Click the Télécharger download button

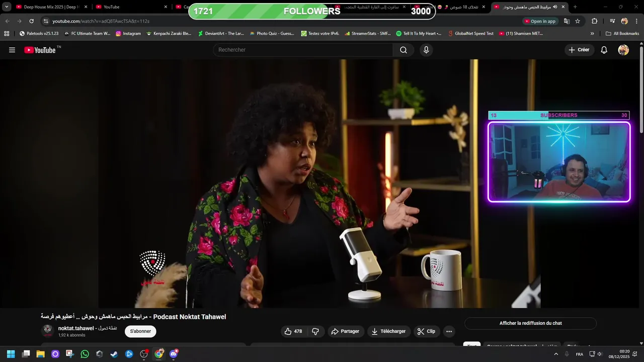coord(388,331)
